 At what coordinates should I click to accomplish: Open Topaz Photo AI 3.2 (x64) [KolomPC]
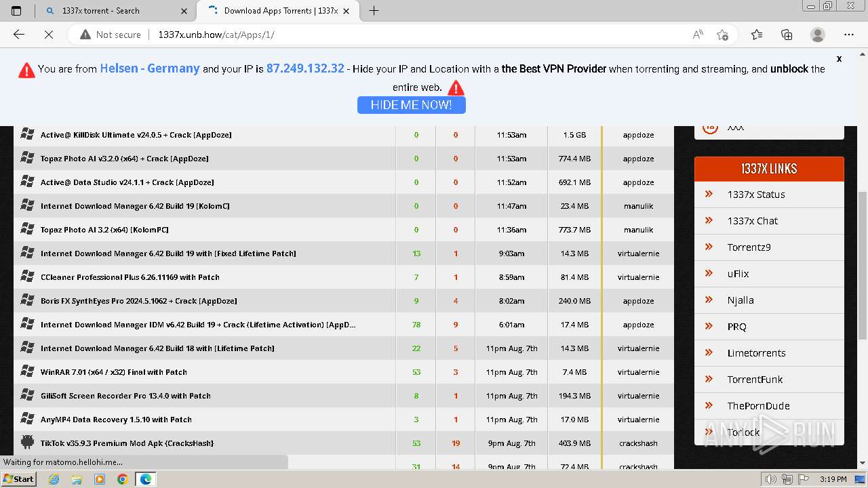[x=104, y=230]
